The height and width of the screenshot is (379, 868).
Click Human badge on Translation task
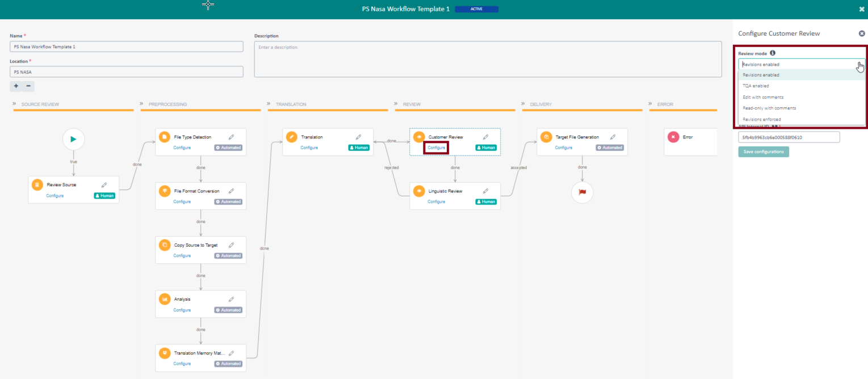coord(359,148)
